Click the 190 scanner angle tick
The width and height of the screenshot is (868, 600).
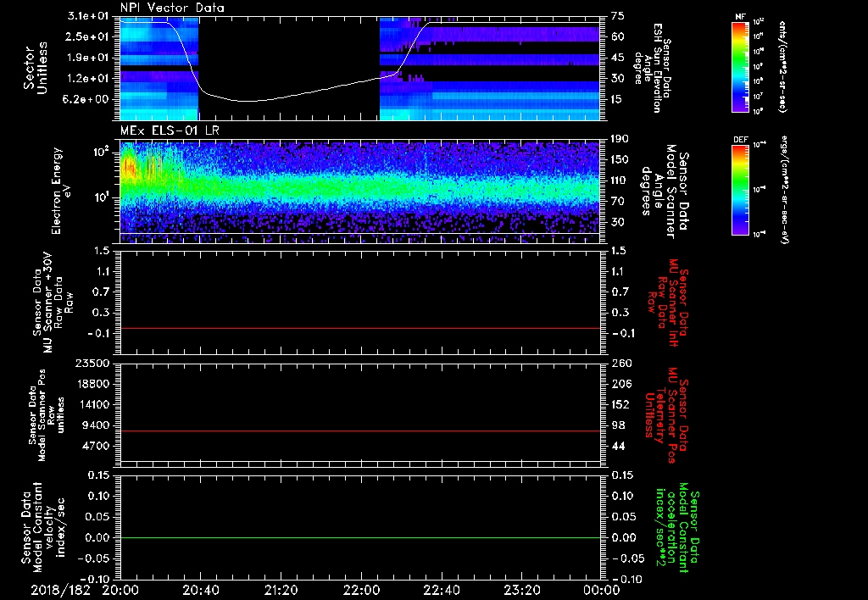[620, 139]
